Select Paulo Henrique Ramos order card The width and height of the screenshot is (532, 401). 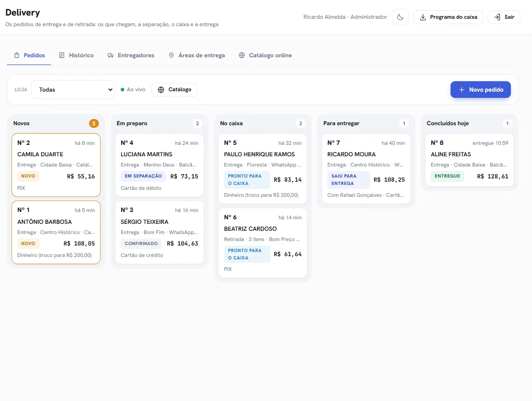click(x=263, y=169)
